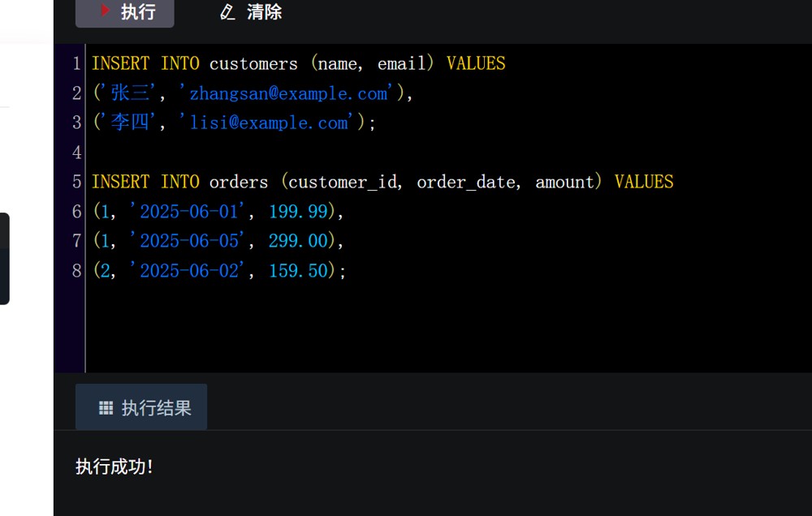The width and height of the screenshot is (812, 516).
Task: Click the VALUES keyword on line 5
Action: click(x=644, y=182)
